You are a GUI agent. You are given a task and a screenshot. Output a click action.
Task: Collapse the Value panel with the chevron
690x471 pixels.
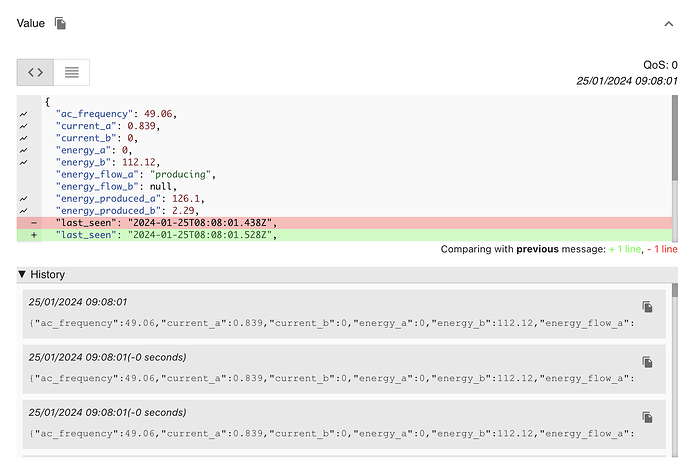668,23
